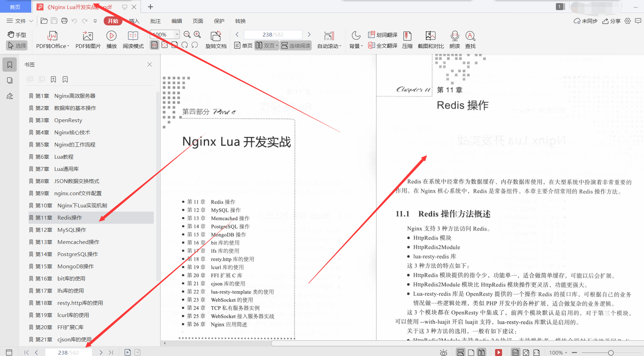Start 播放 slideshow playback
This screenshot has height=356, width=644.
[x=111, y=39]
